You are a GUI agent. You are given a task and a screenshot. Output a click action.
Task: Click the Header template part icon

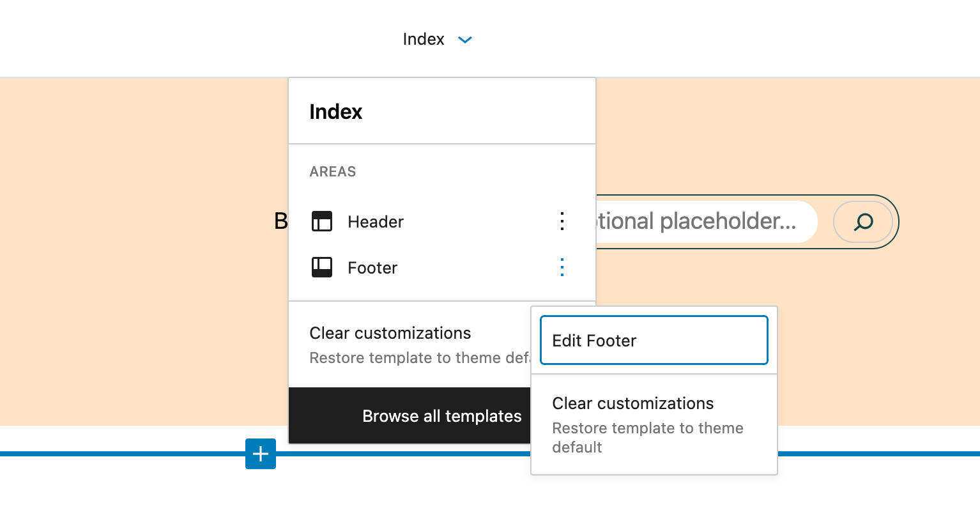321,221
